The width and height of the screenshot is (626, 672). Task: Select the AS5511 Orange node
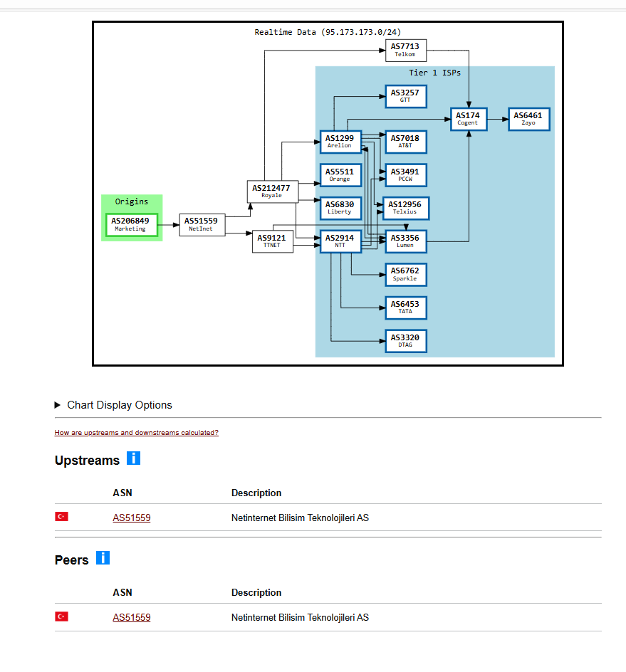(341, 175)
